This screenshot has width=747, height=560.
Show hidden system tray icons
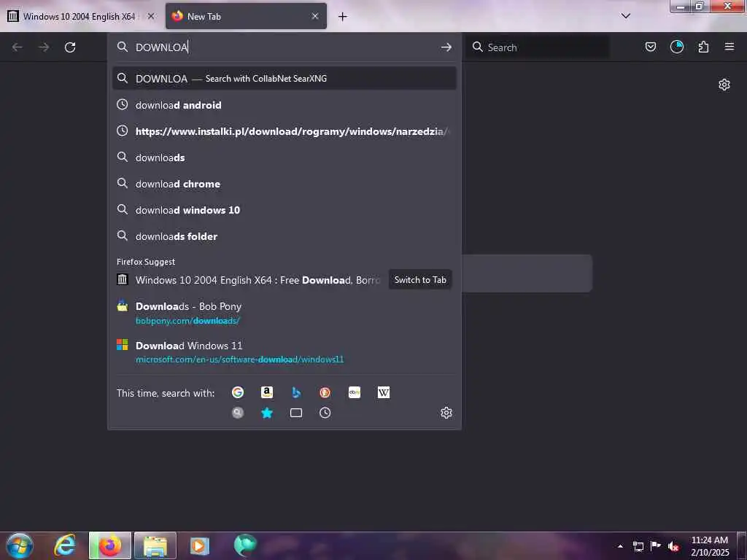pyautogui.click(x=620, y=546)
